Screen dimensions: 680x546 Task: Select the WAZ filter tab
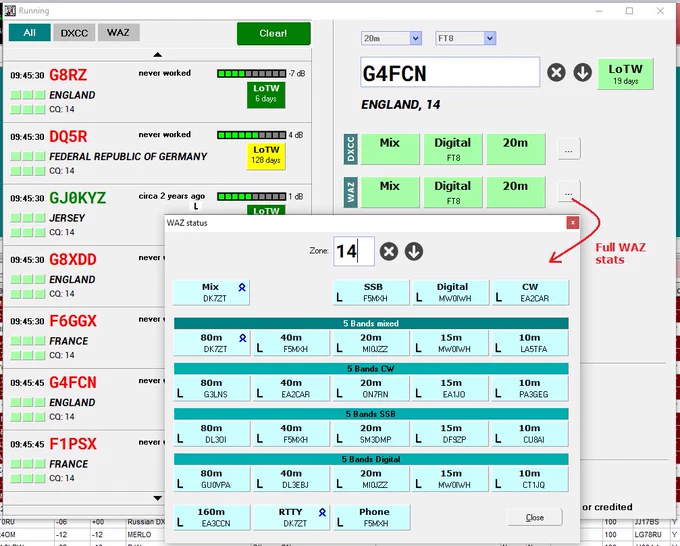tap(118, 33)
